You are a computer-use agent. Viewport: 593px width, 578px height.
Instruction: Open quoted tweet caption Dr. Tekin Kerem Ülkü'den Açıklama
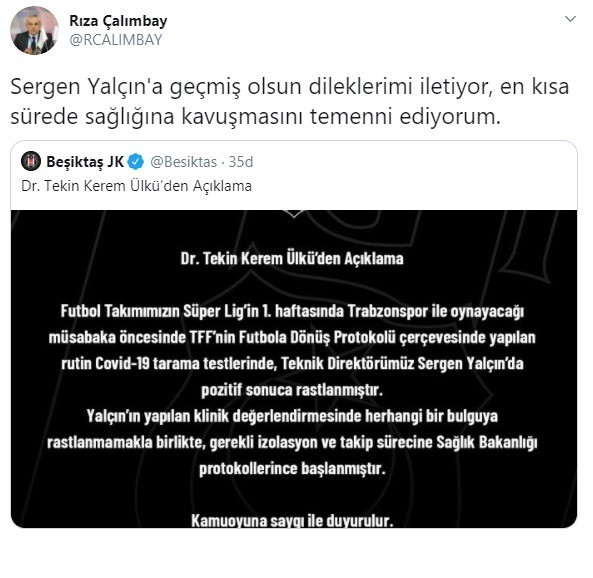pyautogui.click(x=137, y=186)
